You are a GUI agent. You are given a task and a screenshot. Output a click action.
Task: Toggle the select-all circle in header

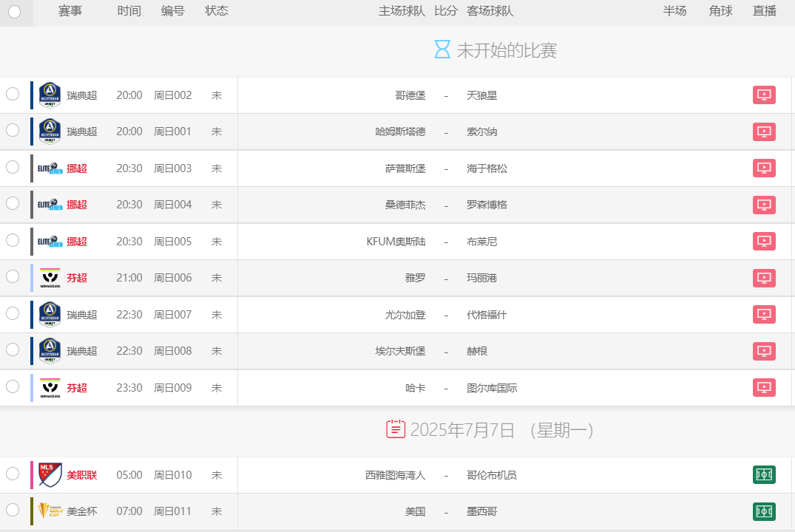(14, 12)
